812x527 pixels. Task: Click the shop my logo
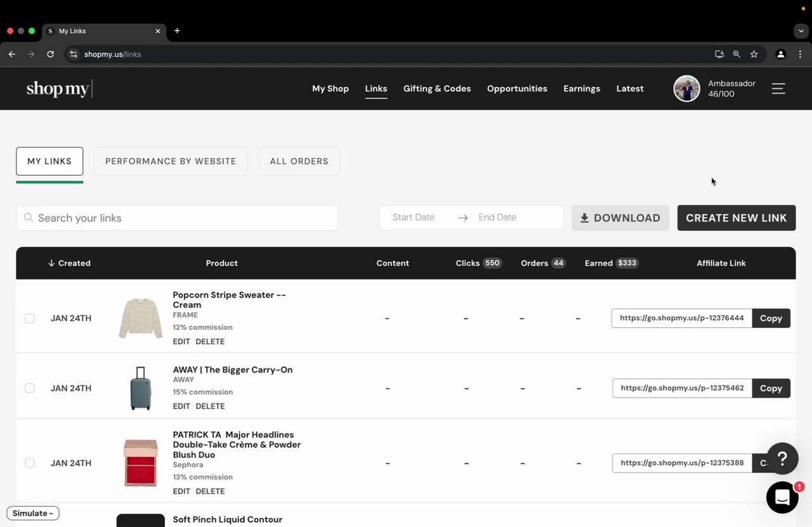(59, 89)
